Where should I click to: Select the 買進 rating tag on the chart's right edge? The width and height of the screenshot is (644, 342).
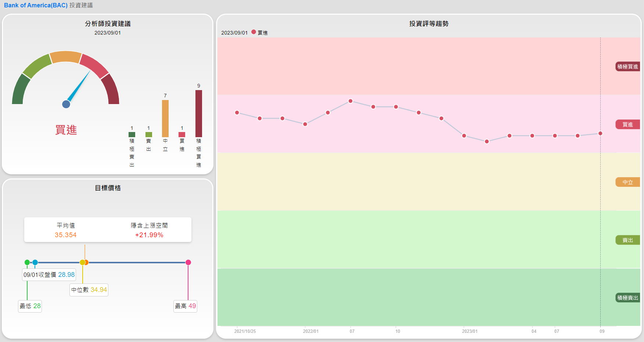pos(627,125)
